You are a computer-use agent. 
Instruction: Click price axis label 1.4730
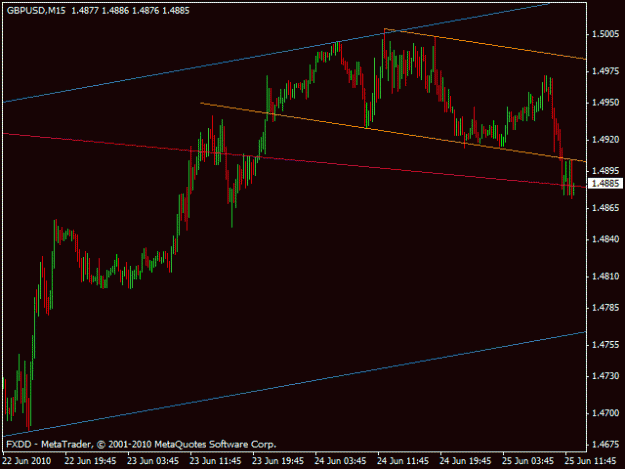(605, 376)
